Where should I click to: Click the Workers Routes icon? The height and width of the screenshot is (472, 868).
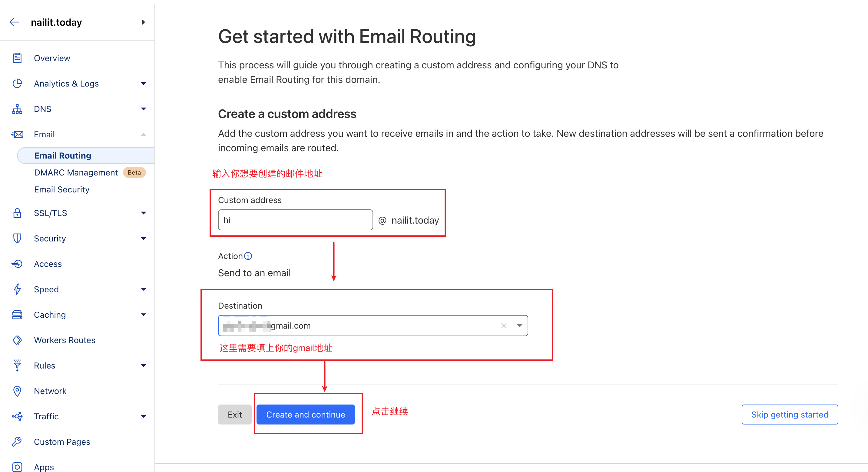point(16,340)
